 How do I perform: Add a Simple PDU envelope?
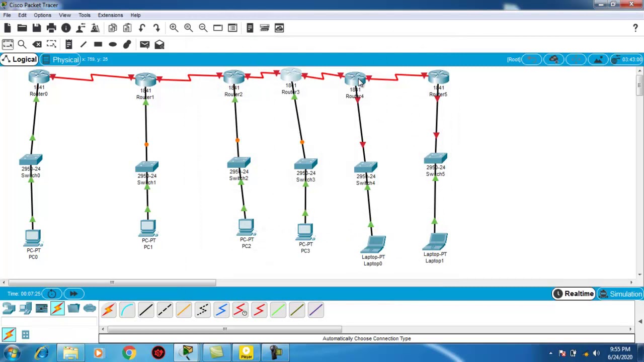(145, 45)
